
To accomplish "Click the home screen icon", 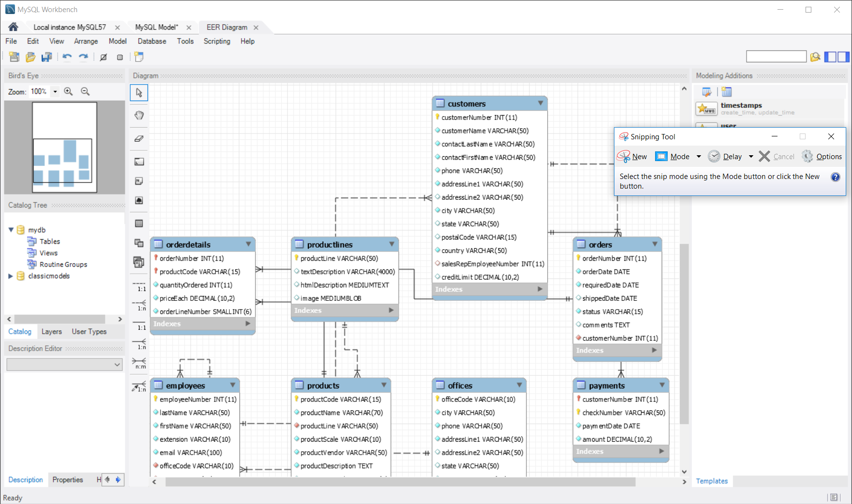I will [x=13, y=27].
